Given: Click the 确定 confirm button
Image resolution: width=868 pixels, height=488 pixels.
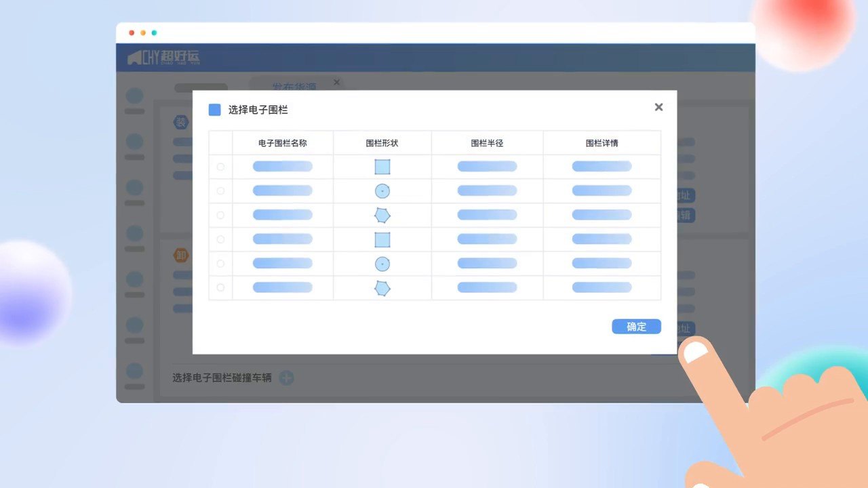Looking at the screenshot, I should [635, 327].
